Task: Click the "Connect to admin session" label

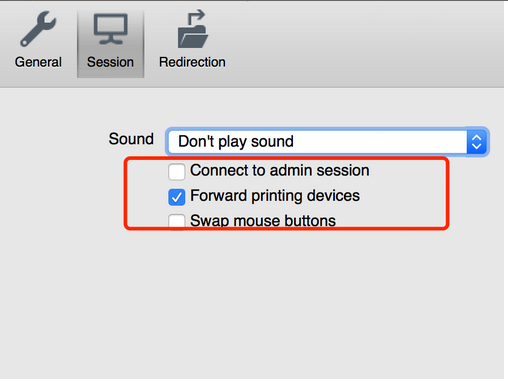Action: pyautogui.click(x=280, y=171)
